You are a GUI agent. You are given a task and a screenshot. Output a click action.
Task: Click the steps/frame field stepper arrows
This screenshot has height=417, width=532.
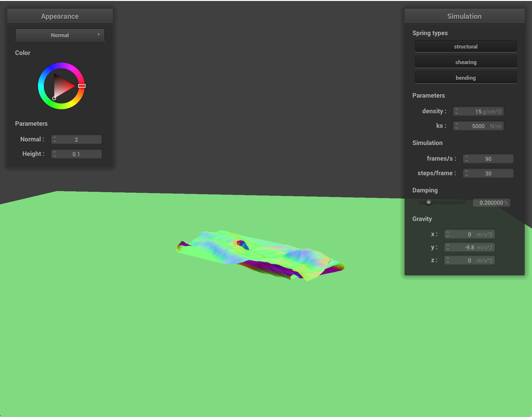(466, 173)
